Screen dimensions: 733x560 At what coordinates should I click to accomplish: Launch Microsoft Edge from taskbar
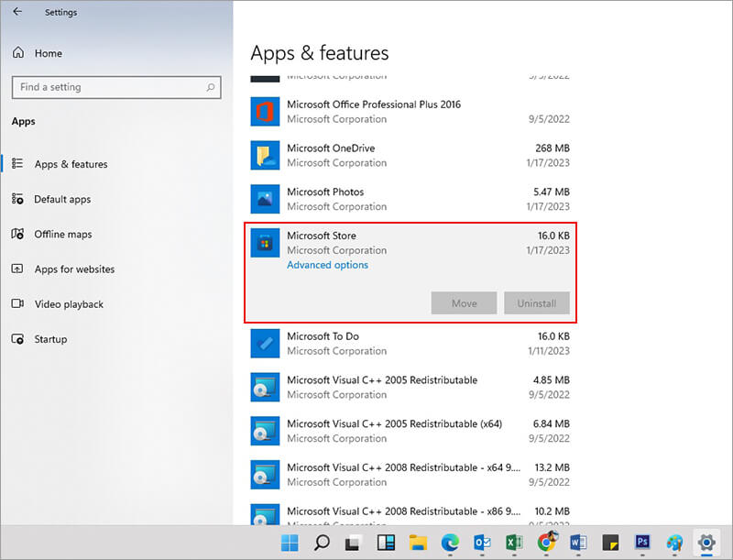coord(450,543)
